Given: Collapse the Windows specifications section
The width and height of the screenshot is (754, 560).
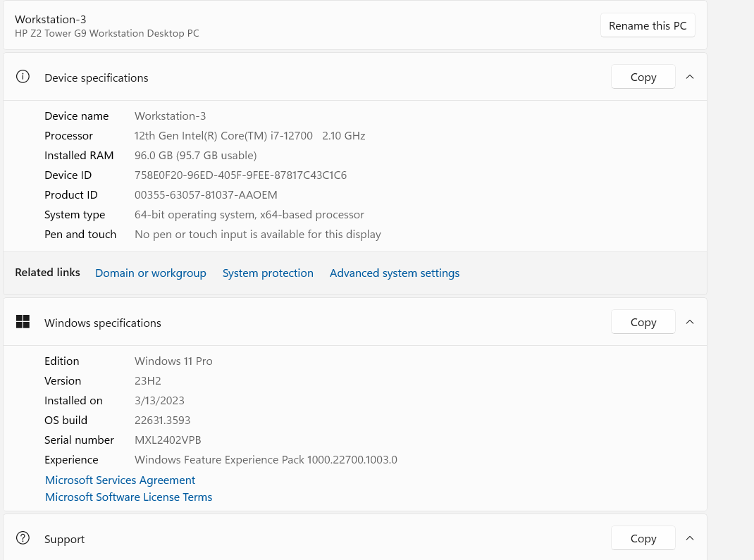Looking at the screenshot, I should (x=690, y=322).
